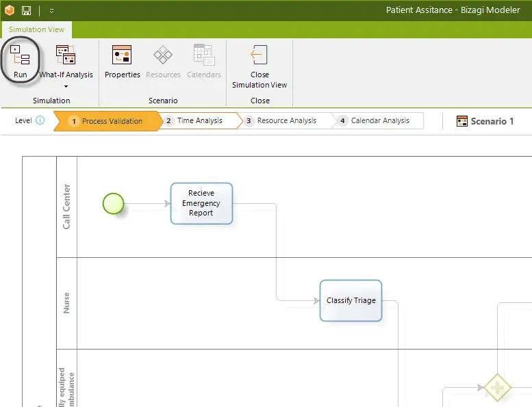
Task: Select the Nurse lane label
Action: pyautogui.click(x=66, y=303)
